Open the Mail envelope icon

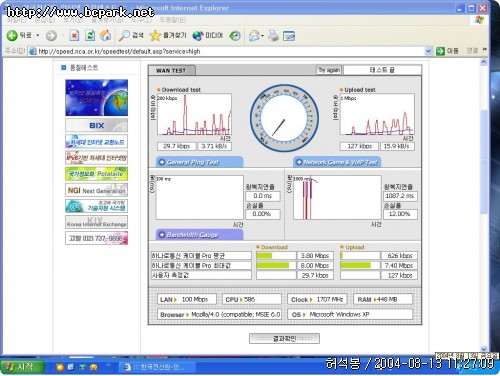(255, 35)
